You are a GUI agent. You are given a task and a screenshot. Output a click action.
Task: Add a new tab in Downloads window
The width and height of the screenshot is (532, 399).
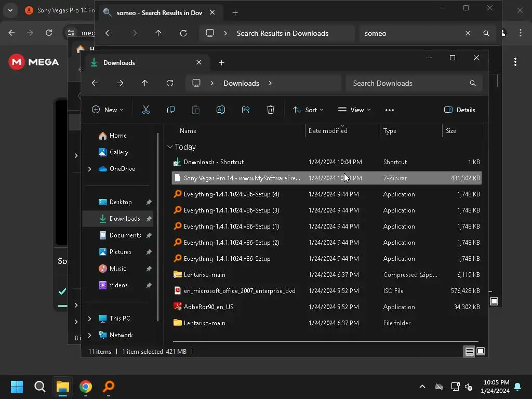pos(221,62)
